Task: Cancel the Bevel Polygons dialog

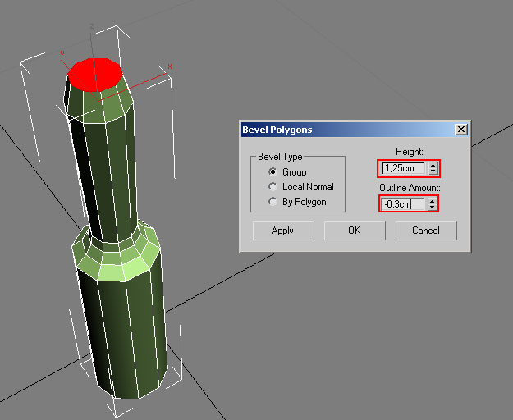Action: click(x=426, y=231)
